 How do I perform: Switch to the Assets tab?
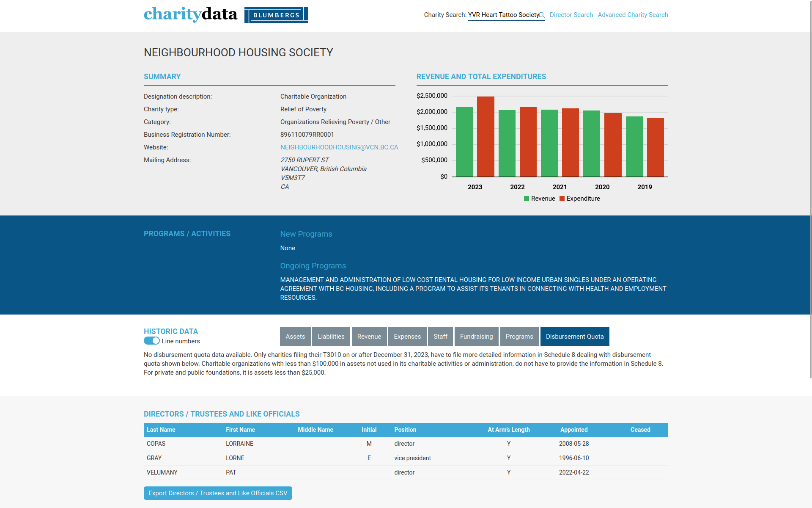295,337
